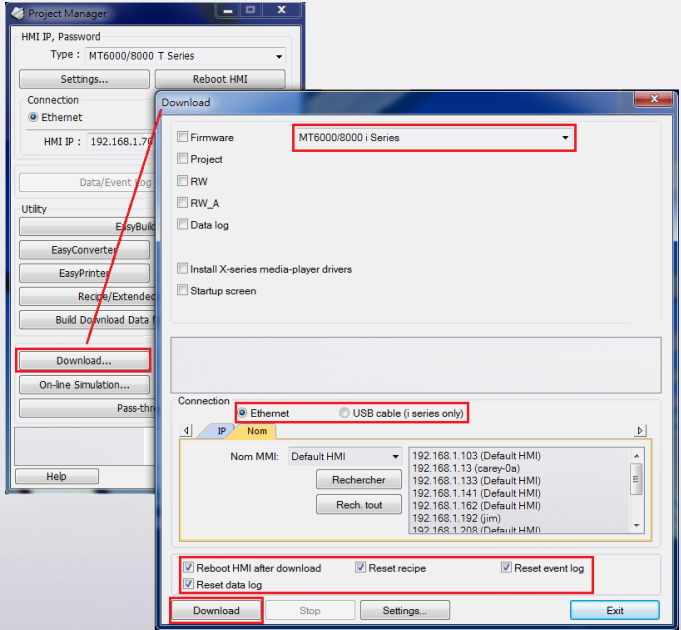Image resolution: width=681 pixels, height=630 pixels.
Task: Click the Help button
Action: (57, 476)
